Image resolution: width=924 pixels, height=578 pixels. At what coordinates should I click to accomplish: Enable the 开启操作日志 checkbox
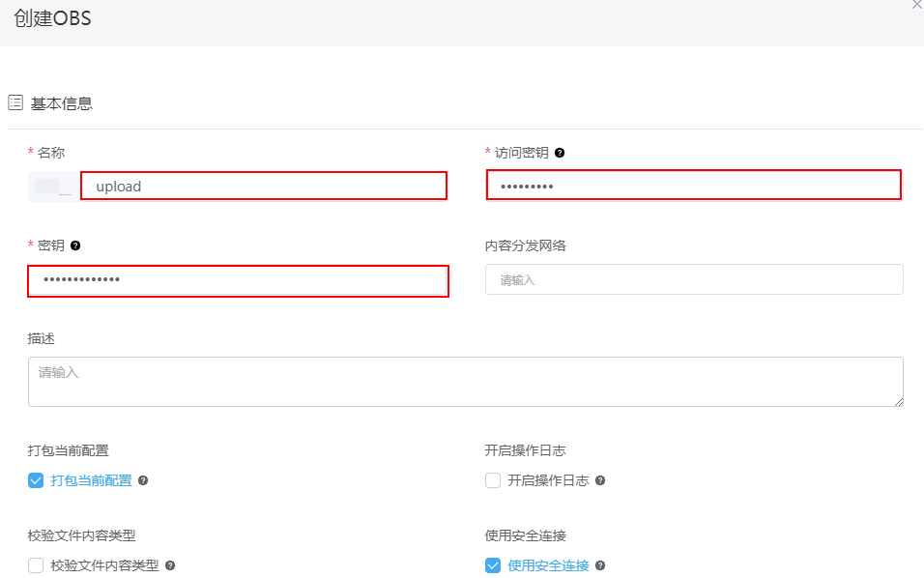pos(493,480)
